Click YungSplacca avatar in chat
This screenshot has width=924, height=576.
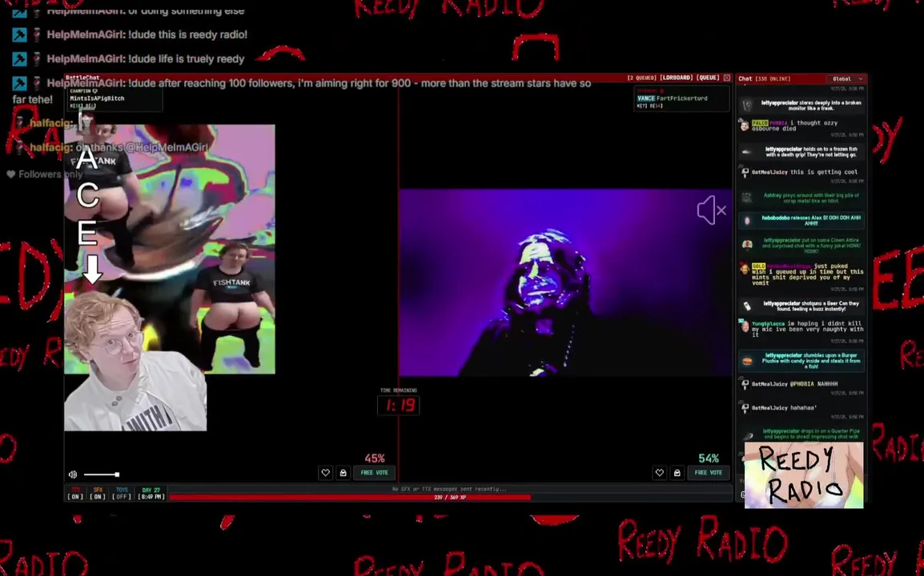coord(745,326)
